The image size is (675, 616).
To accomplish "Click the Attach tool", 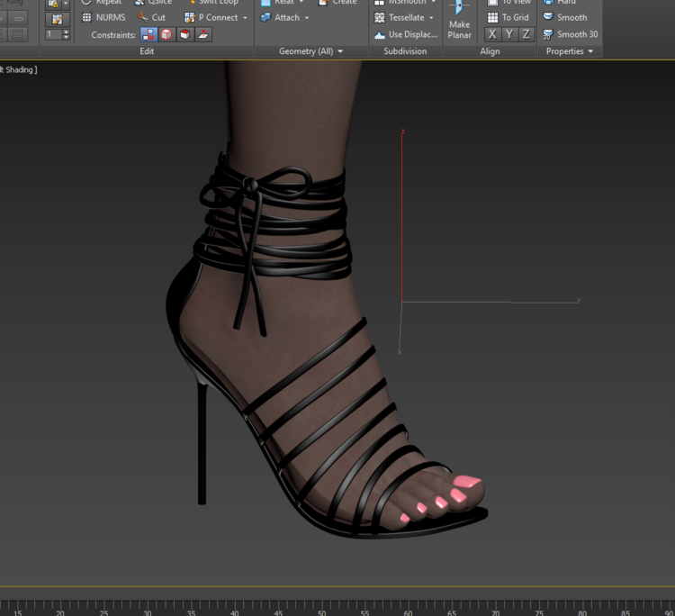I will 281,17.
